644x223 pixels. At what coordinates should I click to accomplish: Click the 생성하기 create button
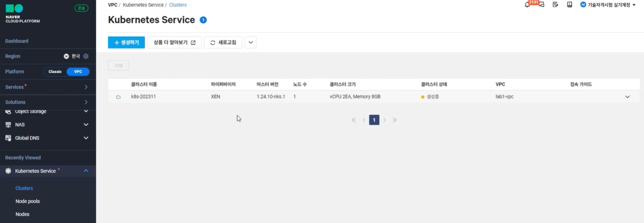127,42
